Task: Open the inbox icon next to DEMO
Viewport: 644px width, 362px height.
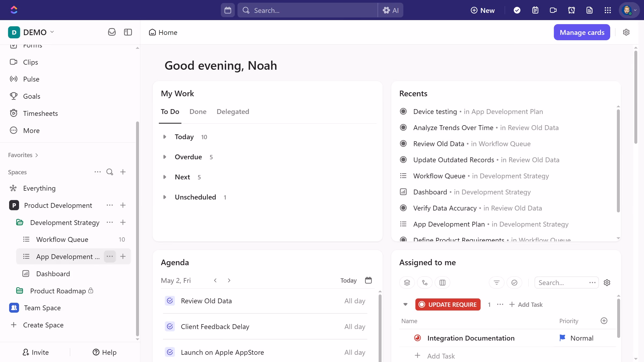Action: (112, 32)
